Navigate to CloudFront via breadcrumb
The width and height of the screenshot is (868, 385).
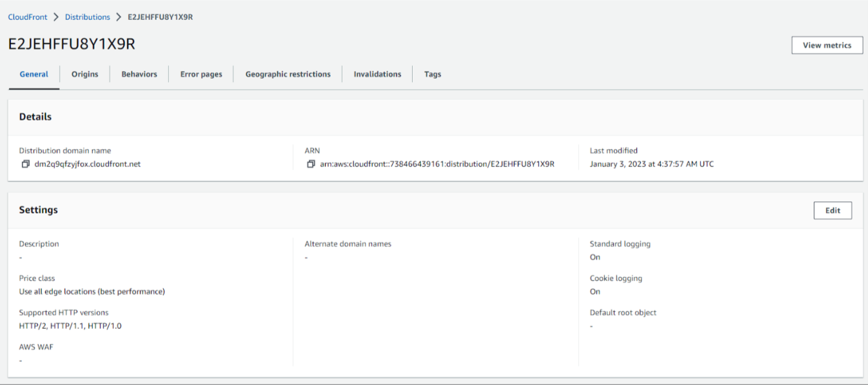coord(27,17)
